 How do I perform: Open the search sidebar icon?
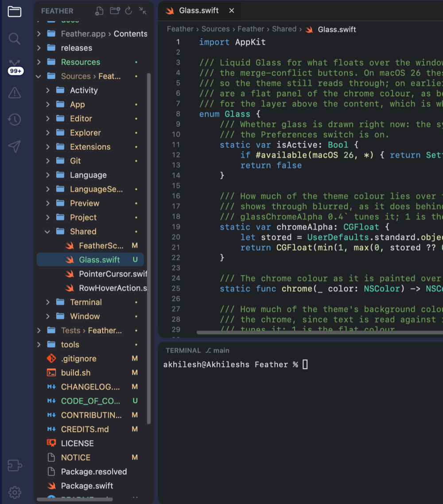tap(15, 39)
